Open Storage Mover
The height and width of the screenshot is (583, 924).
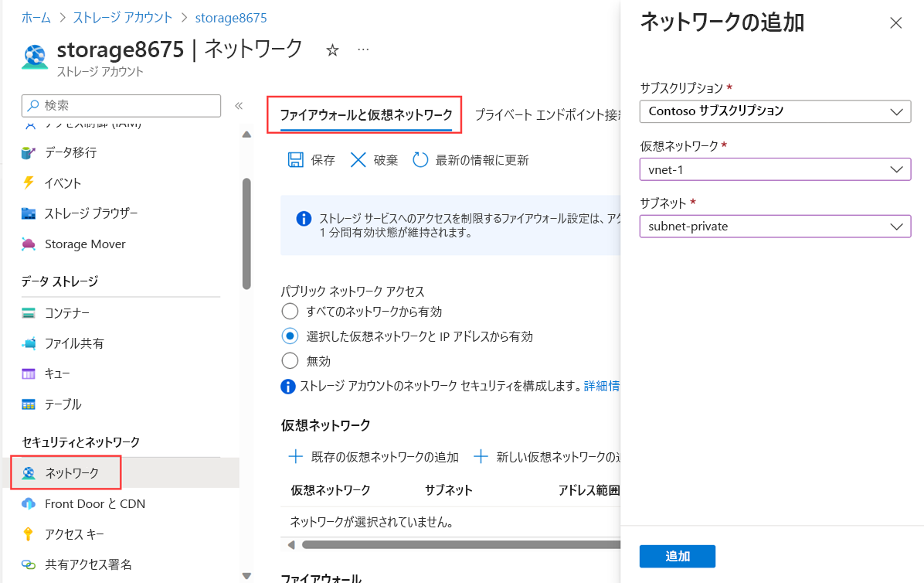tap(81, 244)
